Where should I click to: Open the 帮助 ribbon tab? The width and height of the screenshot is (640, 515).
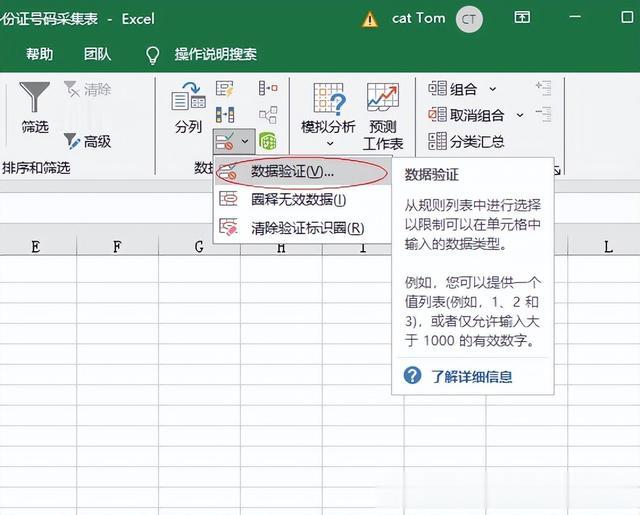[x=40, y=54]
